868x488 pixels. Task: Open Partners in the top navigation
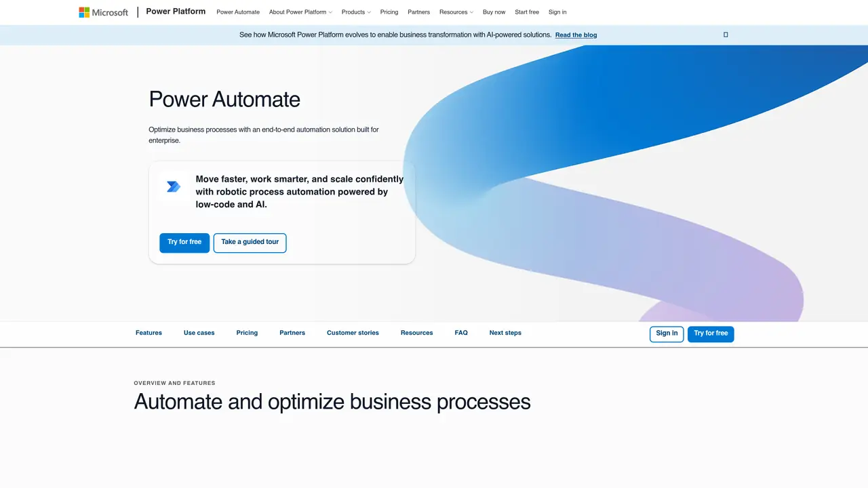tap(419, 12)
